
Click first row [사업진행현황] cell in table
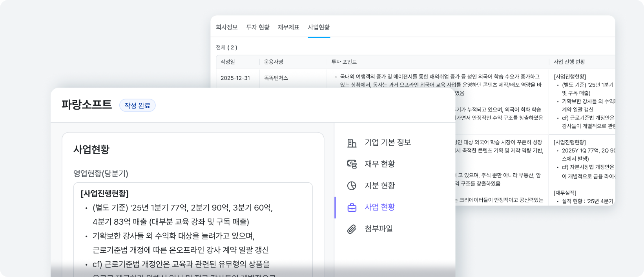pyautogui.click(x=570, y=77)
